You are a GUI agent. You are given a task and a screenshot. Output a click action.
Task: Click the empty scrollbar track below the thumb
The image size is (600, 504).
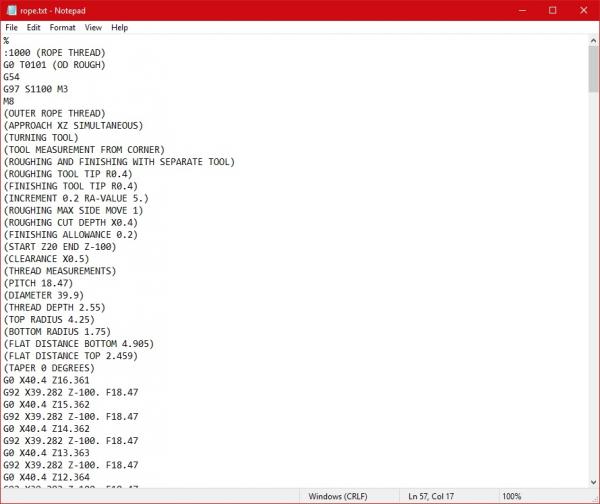point(593,300)
